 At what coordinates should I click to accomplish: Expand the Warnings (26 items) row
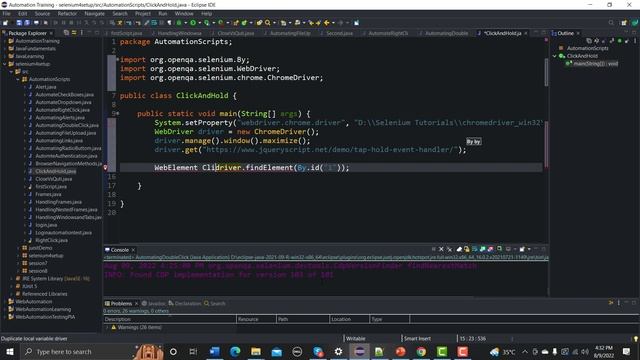point(107,327)
